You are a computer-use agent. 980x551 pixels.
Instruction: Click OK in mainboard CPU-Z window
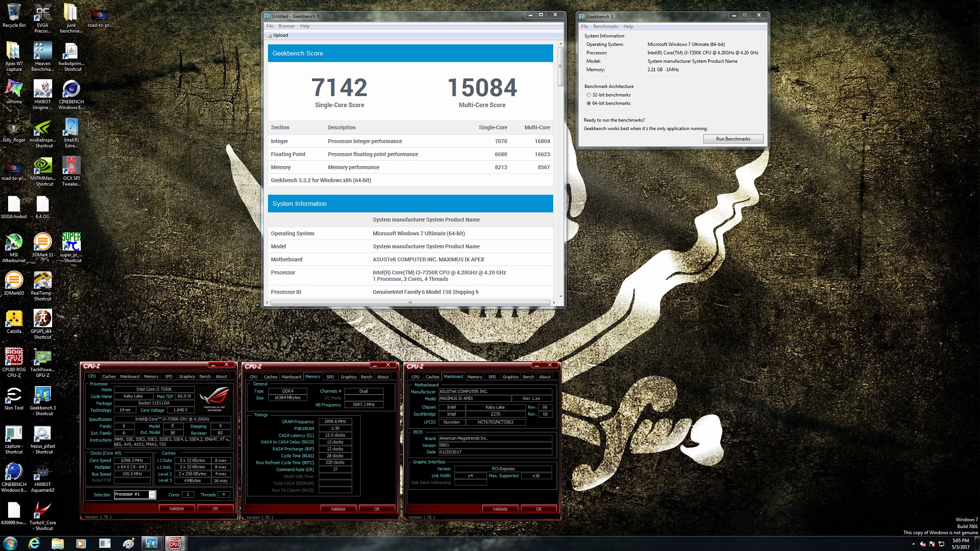tap(538, 509)
